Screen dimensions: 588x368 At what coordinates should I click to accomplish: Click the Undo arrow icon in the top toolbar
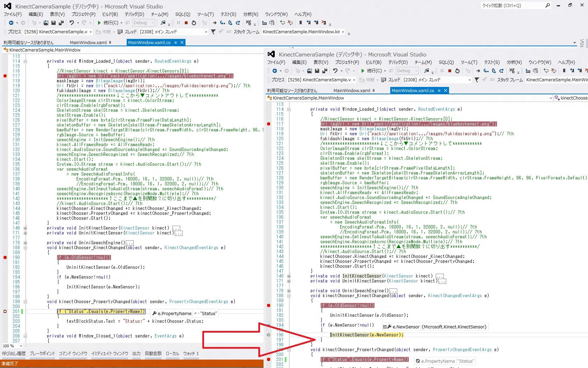coord(72,23)
